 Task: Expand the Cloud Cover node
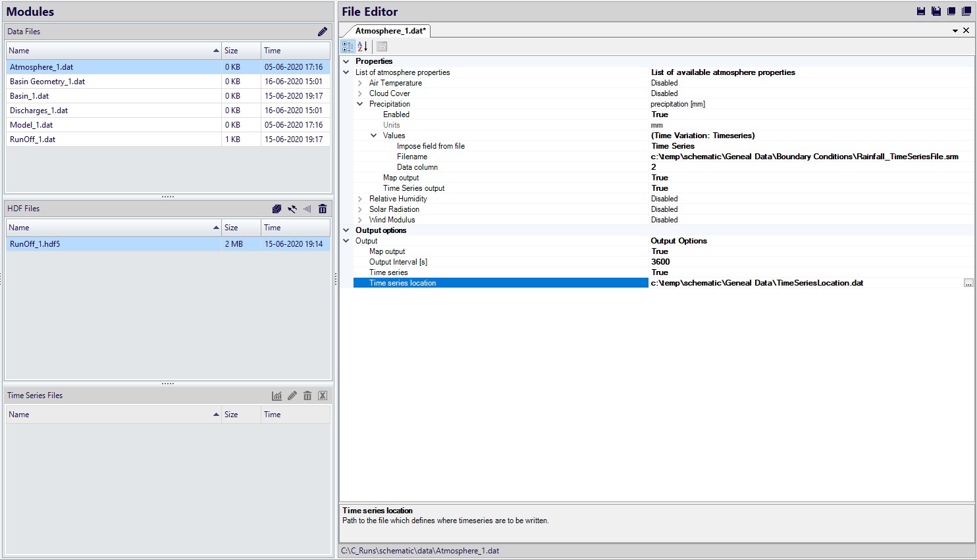coord(360,93)
